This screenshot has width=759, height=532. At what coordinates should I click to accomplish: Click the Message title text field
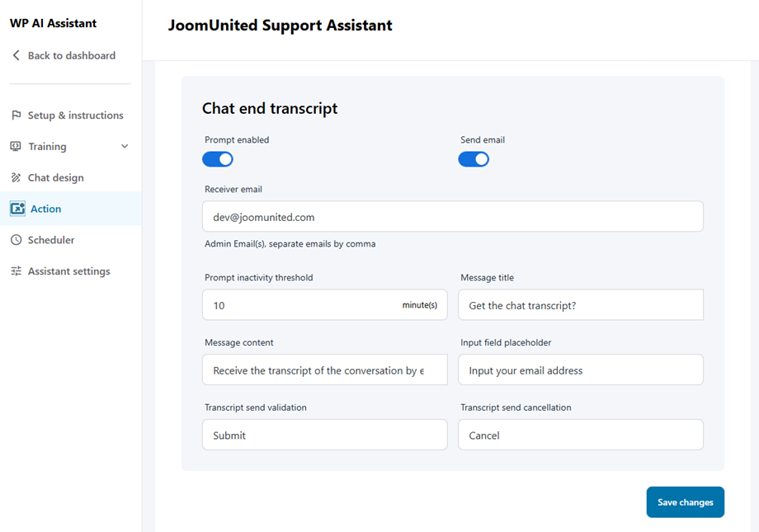click(x=581, y=305)
